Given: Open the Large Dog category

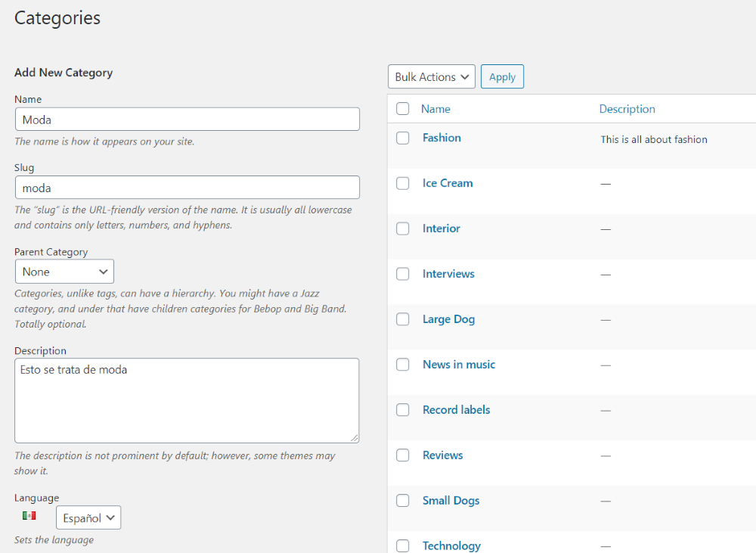Looking at the screenshot, I should coord(448,319).
